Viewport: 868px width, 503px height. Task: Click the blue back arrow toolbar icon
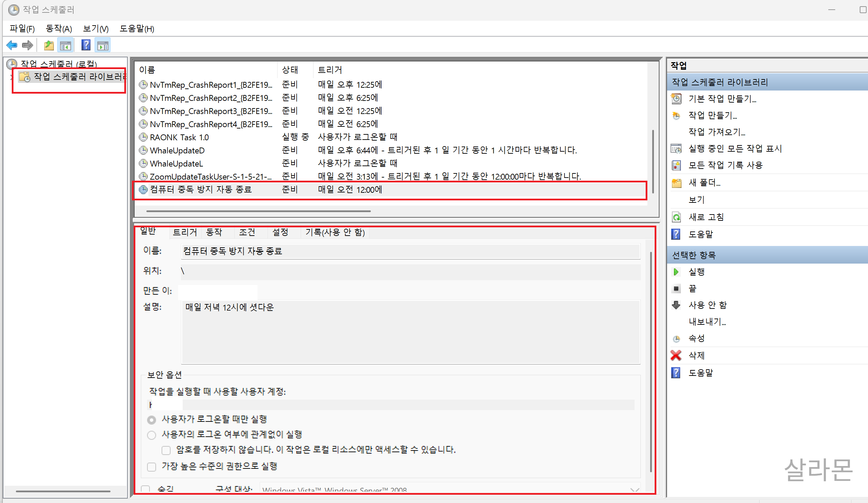pyautogui.click(x=12, y=45)
